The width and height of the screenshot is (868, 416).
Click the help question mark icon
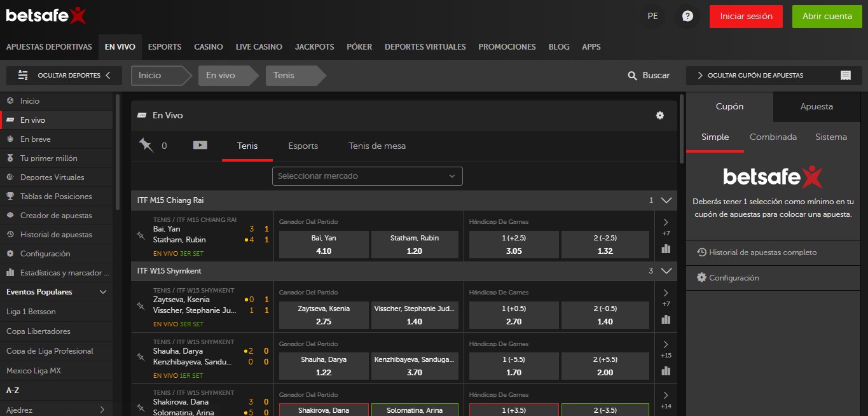(x=687, y=17)
